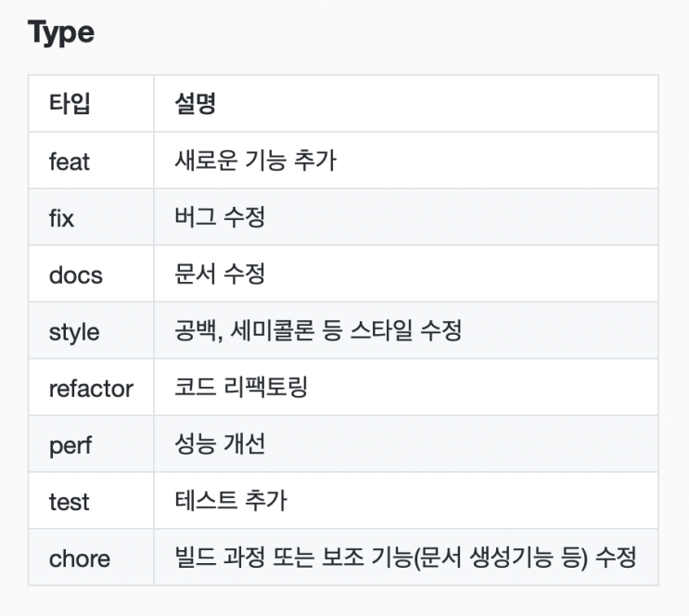Click the '빌드 과정 또는 보조 기능' description

tap(405, 558)
